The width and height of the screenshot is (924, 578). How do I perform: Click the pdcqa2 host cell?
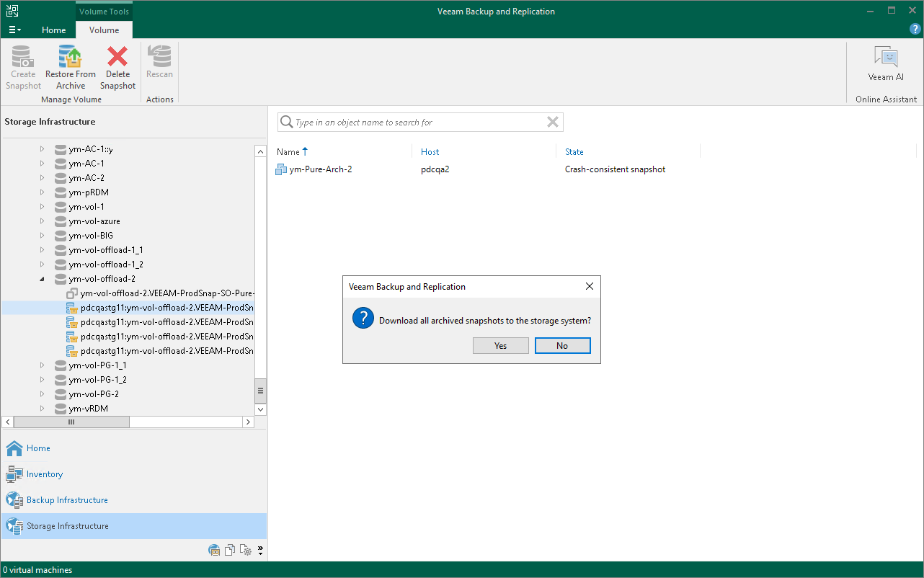435,169
